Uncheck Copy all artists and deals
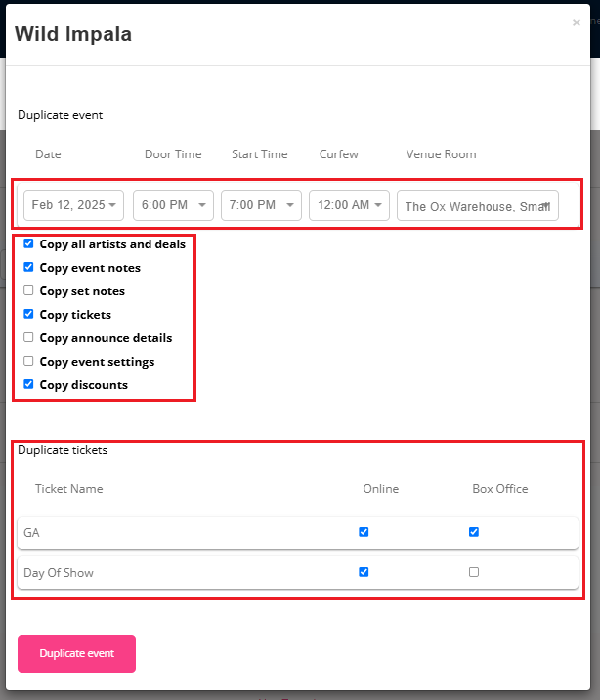Image resolution: width=600 pixels, height=700 pixels. pyautogui.click(x=28, y=243)
